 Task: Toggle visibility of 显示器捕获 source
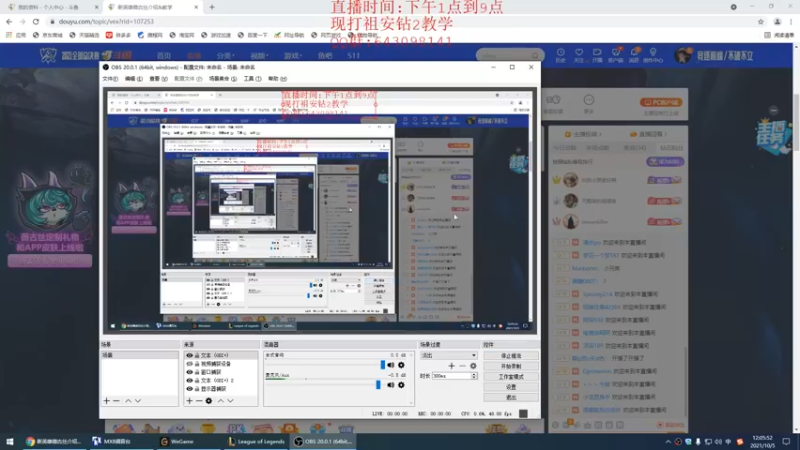189,389
